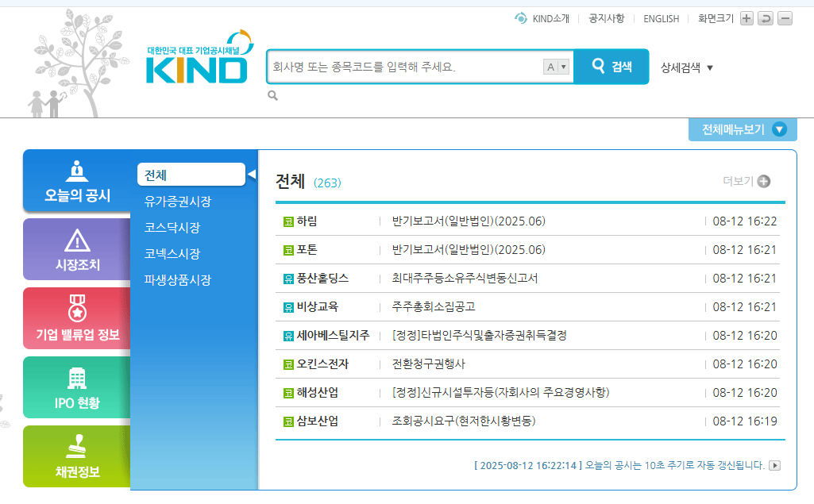Viewport: 814px width, 504px height.
Task: Open [정정]타법인주식및출자증권취득결정 disclosure
Action: coord(480,335)
